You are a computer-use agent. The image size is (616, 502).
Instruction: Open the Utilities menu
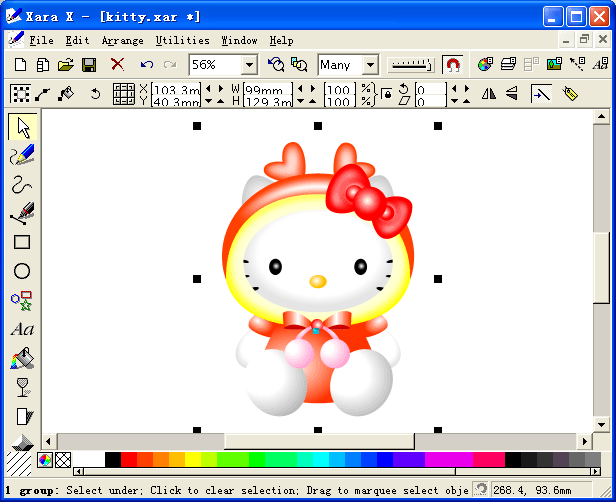point(182,40)
